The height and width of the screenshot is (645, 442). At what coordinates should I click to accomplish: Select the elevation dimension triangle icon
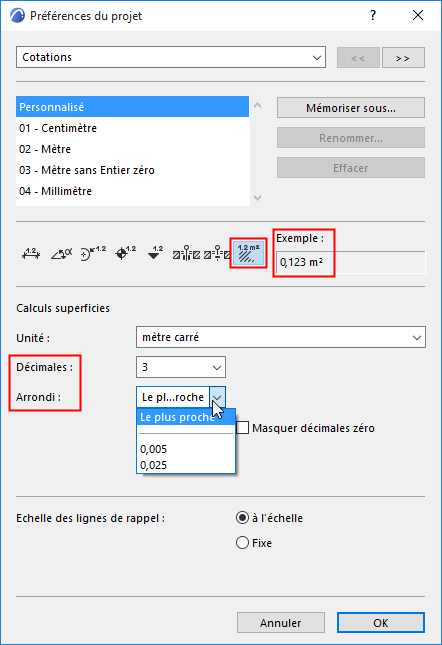point(155,253)
